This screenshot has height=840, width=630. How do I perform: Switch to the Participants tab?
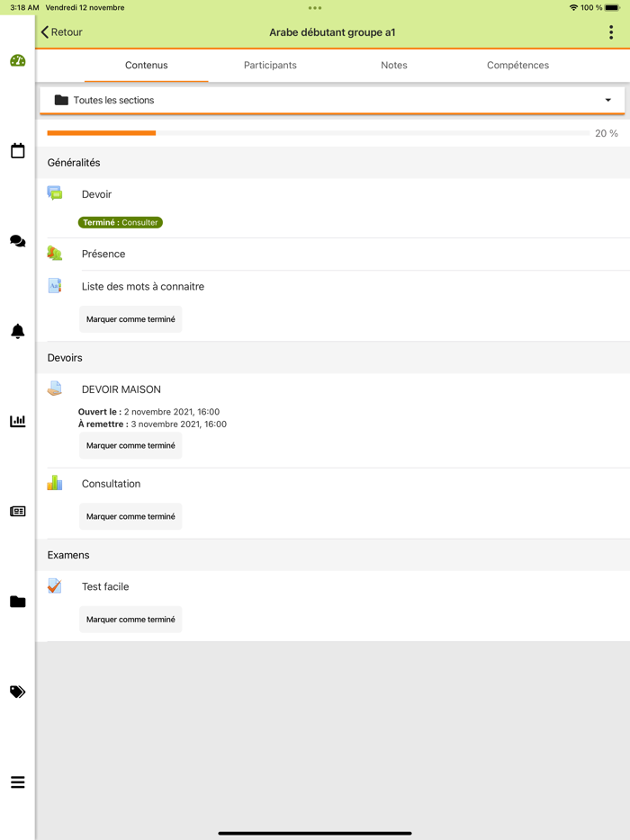point(270,66)
